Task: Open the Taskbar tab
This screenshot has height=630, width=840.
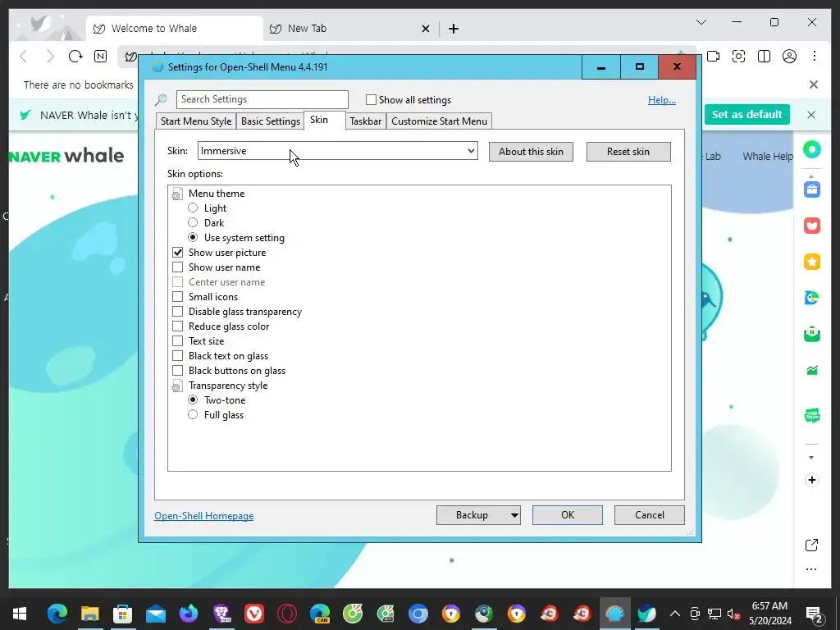Action: coord(365,121)
